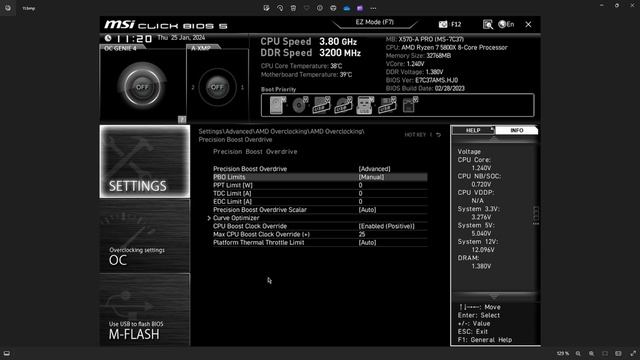
Task: Click the OneDrive cloud icon in Photos toolbar
Action: (x=347, y=8)
